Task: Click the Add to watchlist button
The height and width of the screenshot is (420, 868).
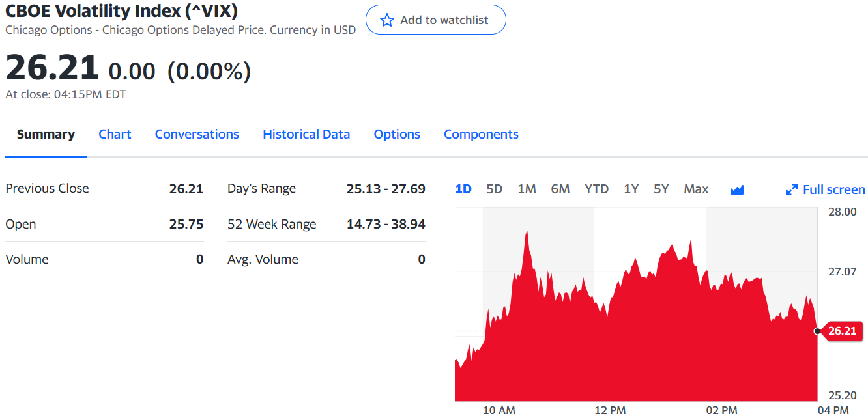Action: [436, 20]
